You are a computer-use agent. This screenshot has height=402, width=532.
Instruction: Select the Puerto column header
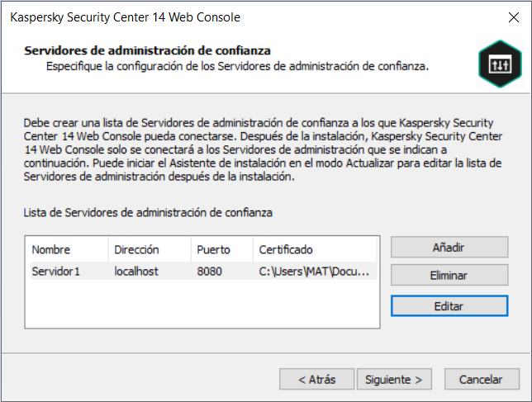point(213,249)
